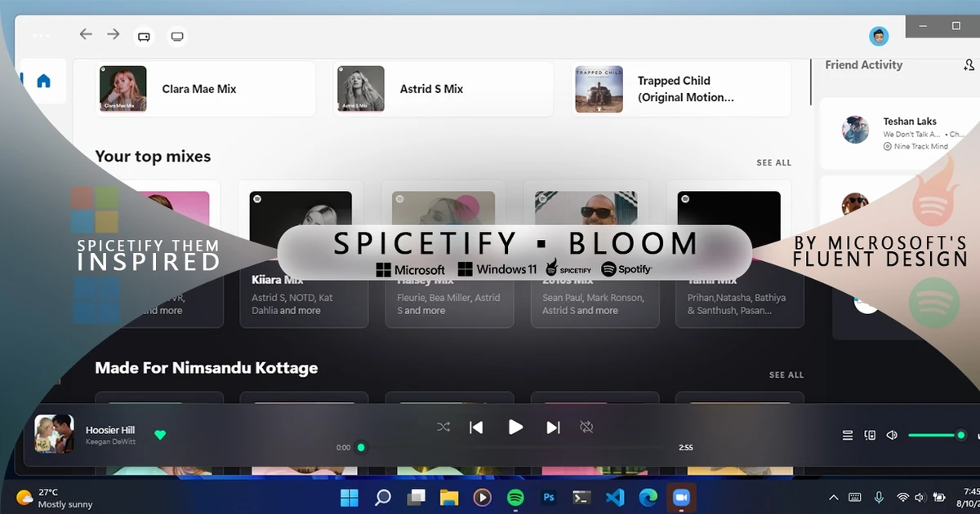The height and width of the screenshot is (514, 980).
Task: Enable repeat mode
Action: [x=586, y=427]
